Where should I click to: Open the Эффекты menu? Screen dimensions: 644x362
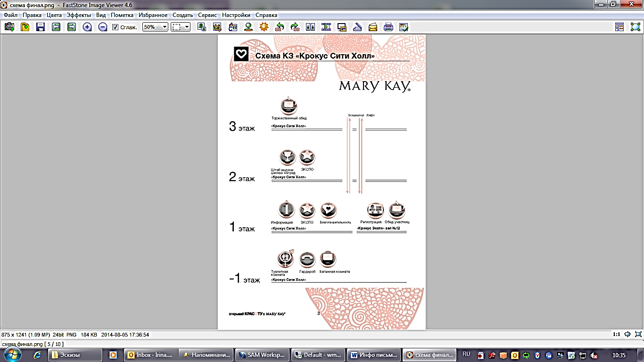coord(79,15)
